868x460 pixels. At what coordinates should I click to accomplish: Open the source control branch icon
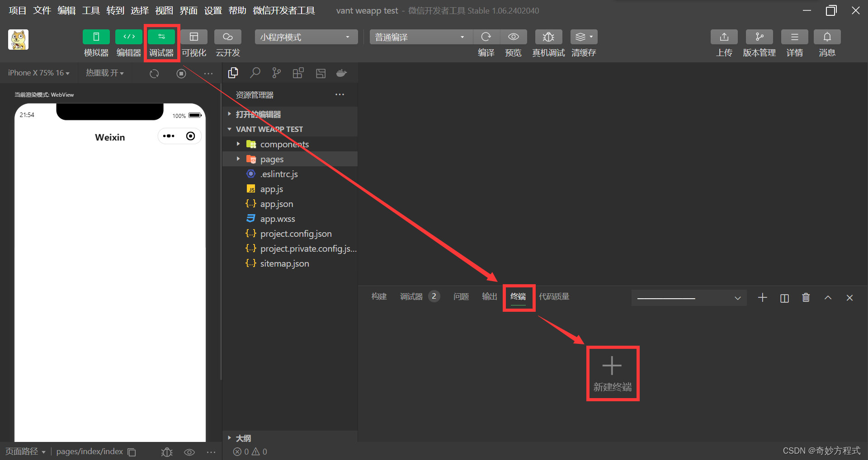pos(276,73)
